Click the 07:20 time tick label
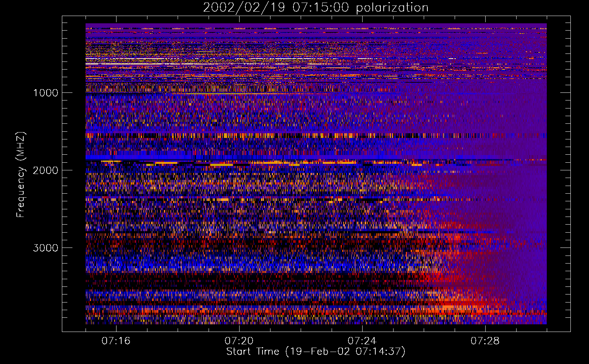589x364 pixels. click(x=239, y=341)
